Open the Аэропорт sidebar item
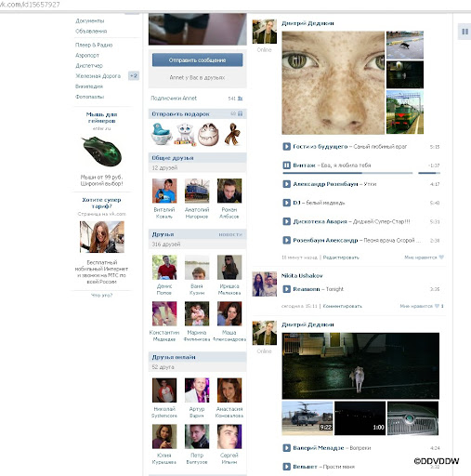The width and height of the screenshot is (471, 476). click(x=87, y=55)
